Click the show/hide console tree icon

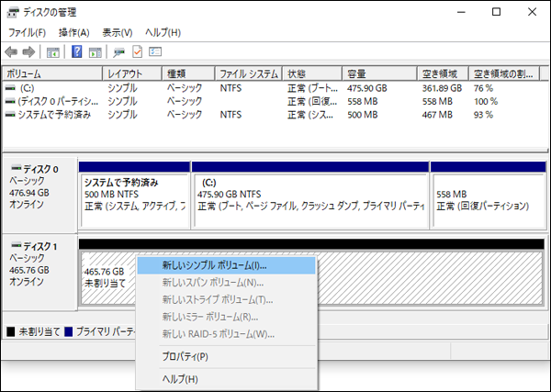[x=53, y=51]
